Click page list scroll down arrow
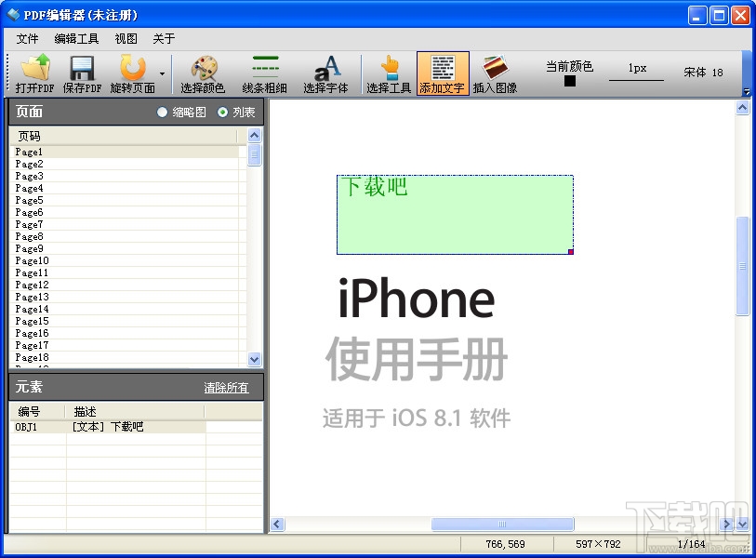756x558 pixels. click(x=255, y=359)
